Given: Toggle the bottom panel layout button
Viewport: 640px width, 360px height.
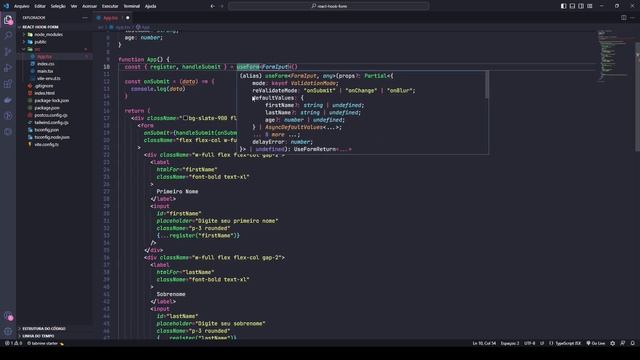Looking at the screenshot, I should pyautogui.click(x=572, y=6).
